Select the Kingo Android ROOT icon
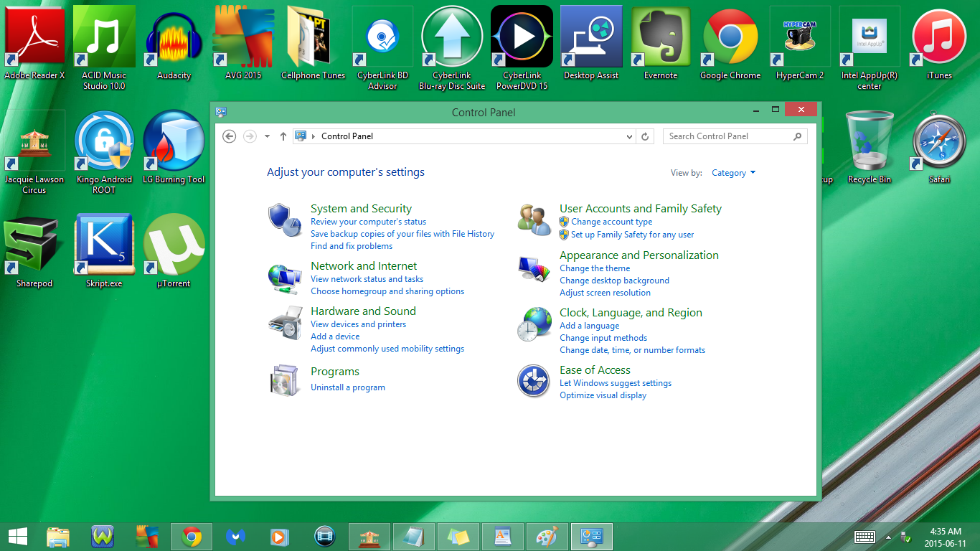 coord(104,152)
